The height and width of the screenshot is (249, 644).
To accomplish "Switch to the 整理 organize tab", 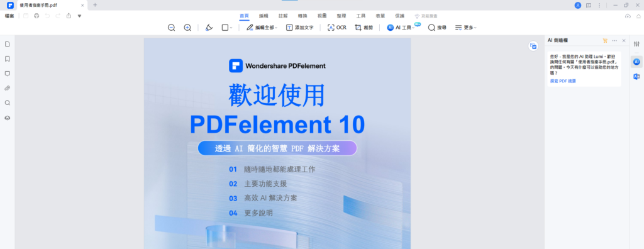I will (341, 16).
